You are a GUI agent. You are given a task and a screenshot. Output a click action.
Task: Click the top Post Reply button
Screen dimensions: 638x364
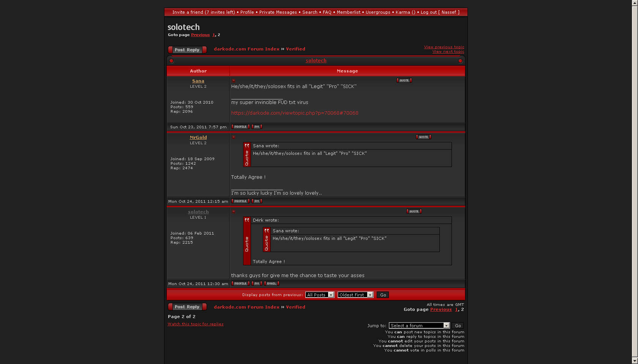click(x=187, y=50)
